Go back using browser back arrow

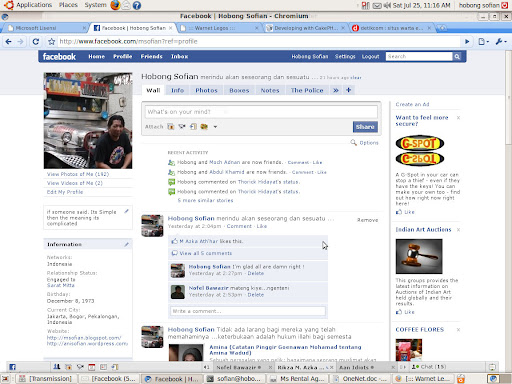coord(8,42)
